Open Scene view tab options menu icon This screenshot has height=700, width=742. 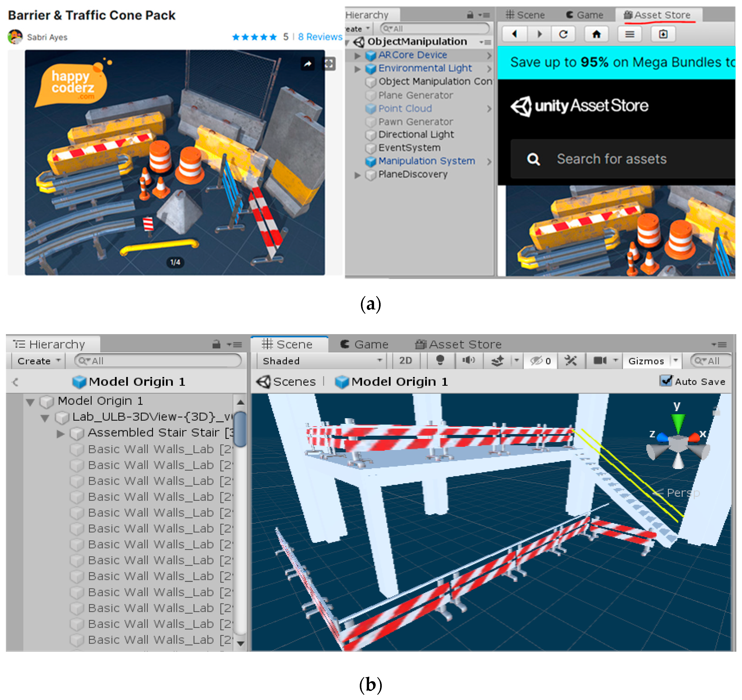point(719,345)
